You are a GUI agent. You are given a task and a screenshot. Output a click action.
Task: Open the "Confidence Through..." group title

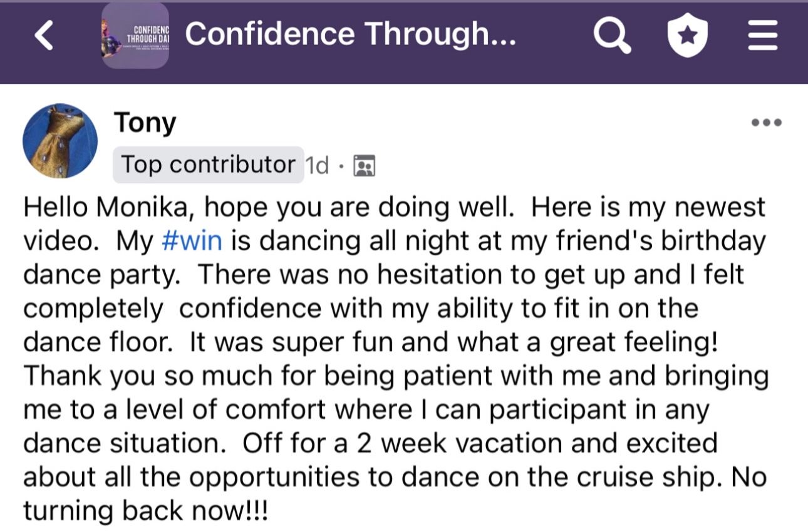350,34
